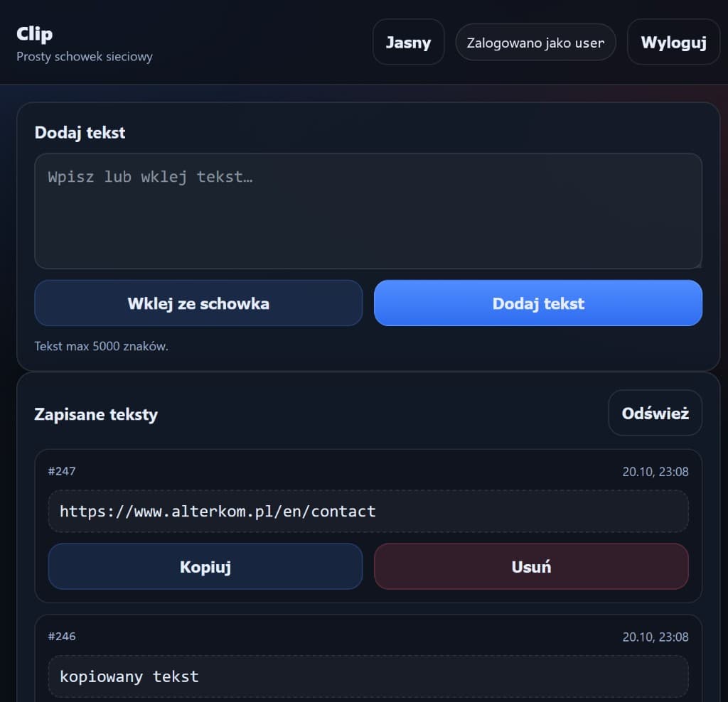This screenshot has height=702, width=728.
Task: Switch to light theme with Jasny button
Action: pyautogui.click(x=408, y=42)
